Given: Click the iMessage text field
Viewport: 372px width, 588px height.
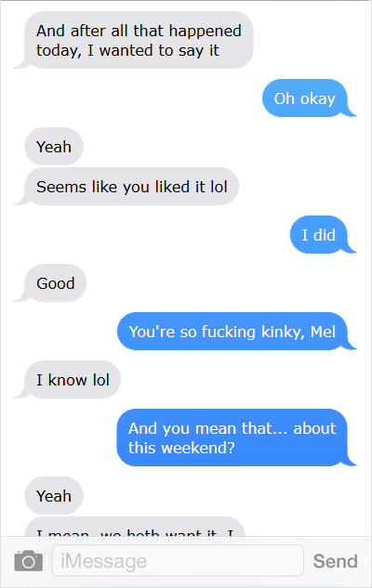Looking at the screenshot, I should (178, 561).
